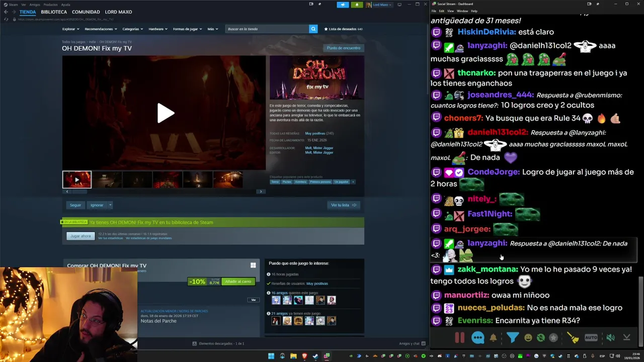
Task: Expand more tags with the plus button
Action: click(353, 182)
